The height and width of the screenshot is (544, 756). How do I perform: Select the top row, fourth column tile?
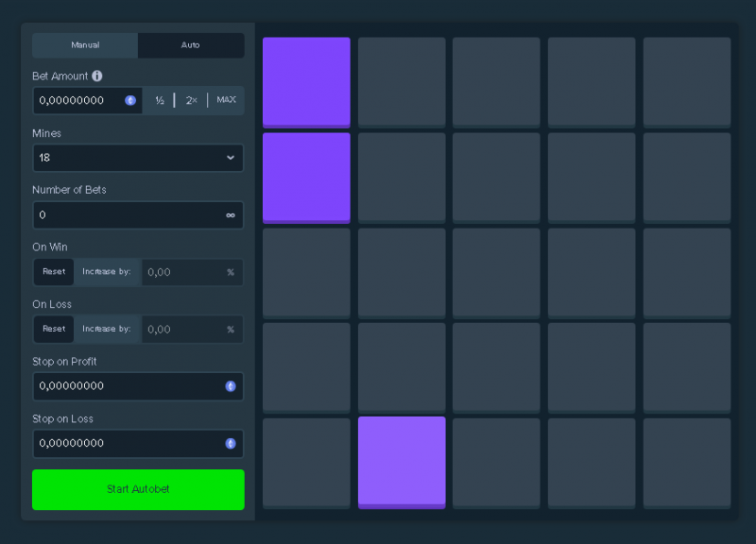tap(592, 82)
